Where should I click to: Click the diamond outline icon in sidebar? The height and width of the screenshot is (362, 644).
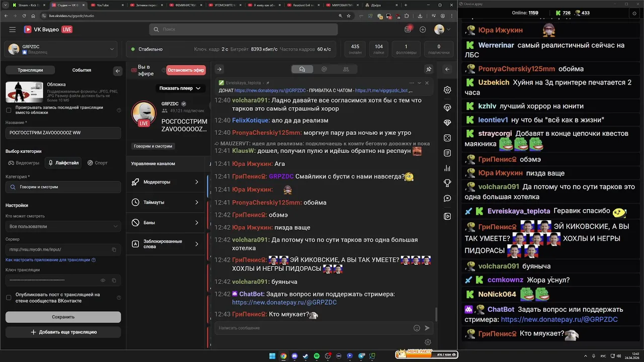pyautogui.click(x=447, y=108)
